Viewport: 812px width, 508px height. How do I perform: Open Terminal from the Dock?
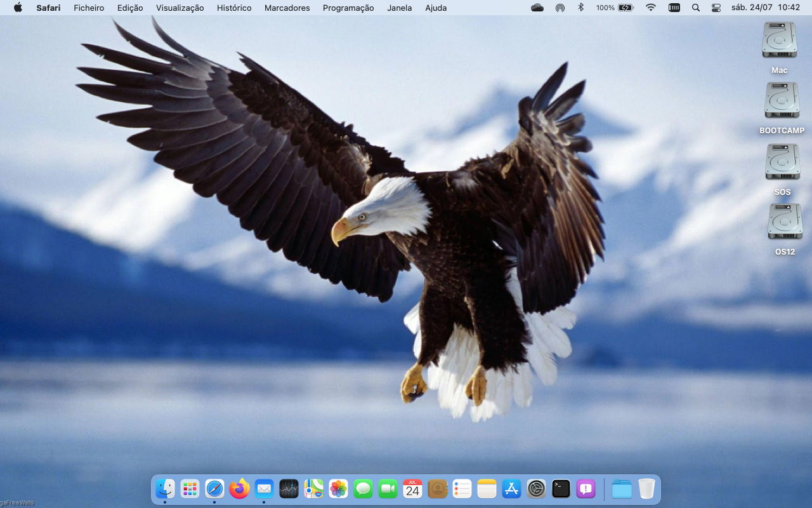[x=561, y=489]
